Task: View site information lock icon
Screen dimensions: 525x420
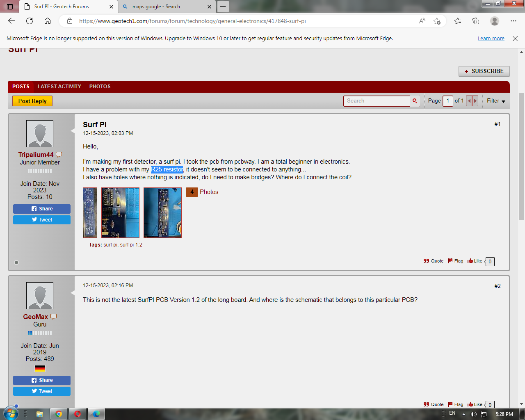Action: 70,21
